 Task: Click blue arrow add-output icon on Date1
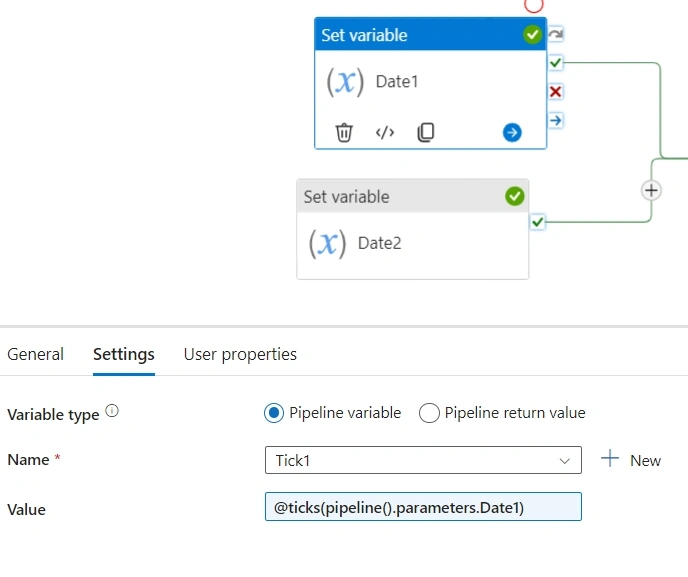coord(512,132)
